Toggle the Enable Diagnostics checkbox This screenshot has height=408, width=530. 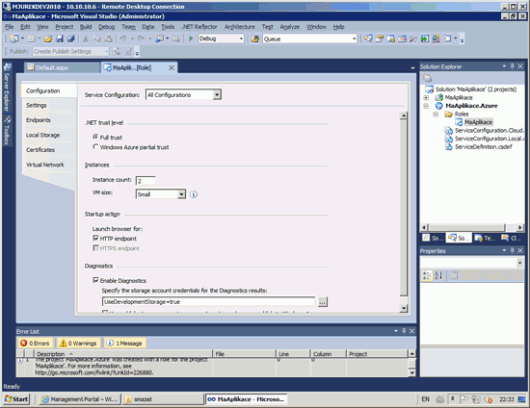pyautogui.click(x=96, y=280)
